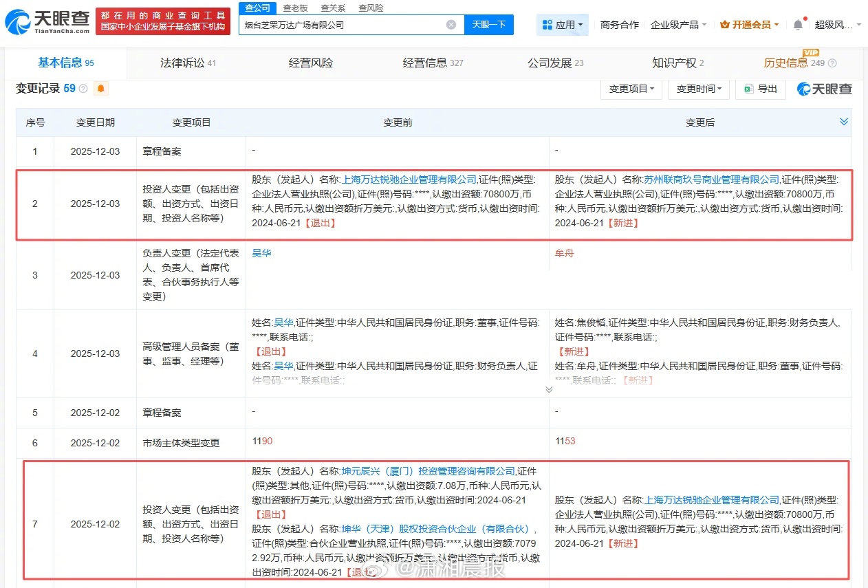Switch to the 公司发展 tab
The width and height of the screenshot is (868, 588).
tap(556, 63)
